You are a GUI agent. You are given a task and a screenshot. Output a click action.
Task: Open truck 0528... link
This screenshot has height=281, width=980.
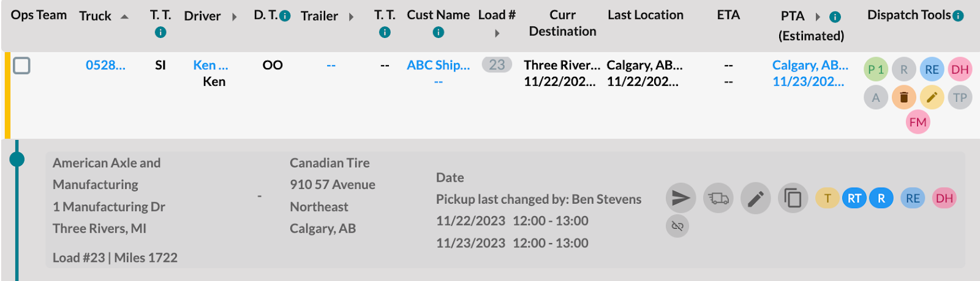click(x=105, y=65)
